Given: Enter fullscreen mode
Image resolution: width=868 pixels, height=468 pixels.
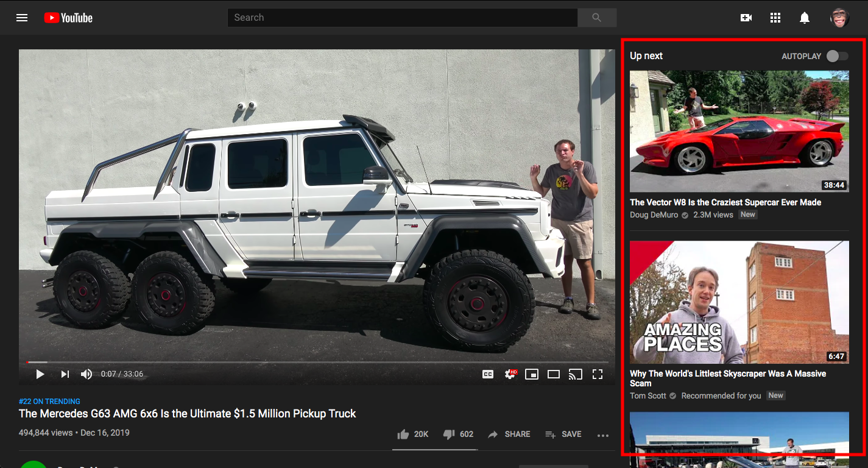Looking at the screenshot, I should (x=598, y=374).
